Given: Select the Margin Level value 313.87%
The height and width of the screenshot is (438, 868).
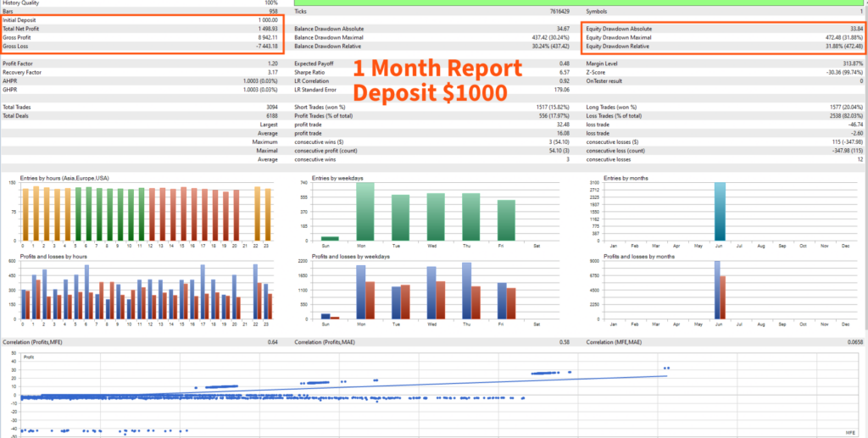Looking at the screenshot, I should [853, 64].
